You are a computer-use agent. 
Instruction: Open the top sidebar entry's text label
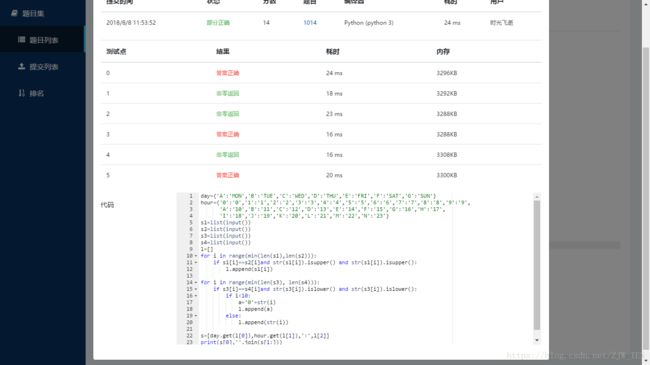(33, 14)
